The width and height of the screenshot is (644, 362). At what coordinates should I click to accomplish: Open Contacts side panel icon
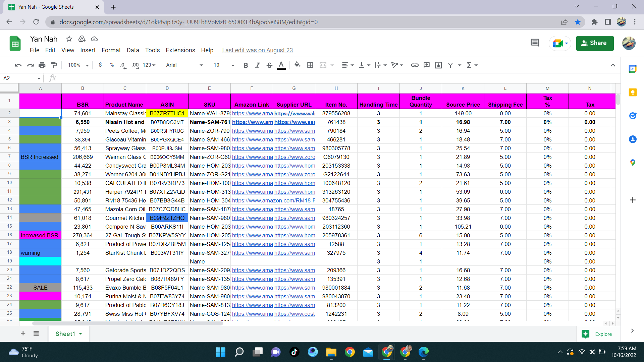click(633, 139)
